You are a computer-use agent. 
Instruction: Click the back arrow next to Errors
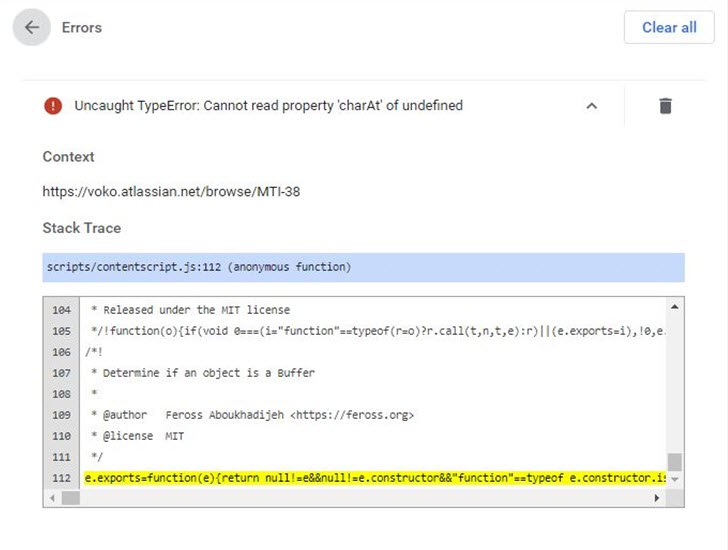(32, 28)
